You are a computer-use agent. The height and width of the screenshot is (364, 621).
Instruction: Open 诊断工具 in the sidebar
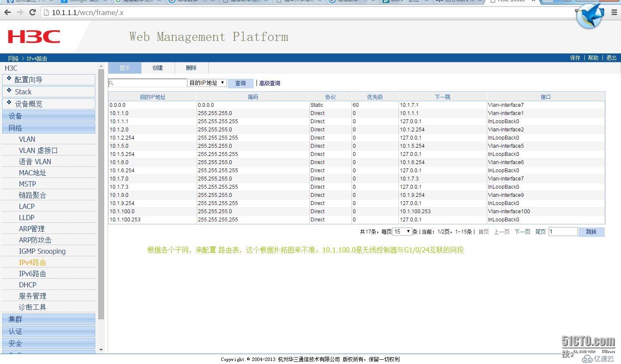[x=32, y=307]
